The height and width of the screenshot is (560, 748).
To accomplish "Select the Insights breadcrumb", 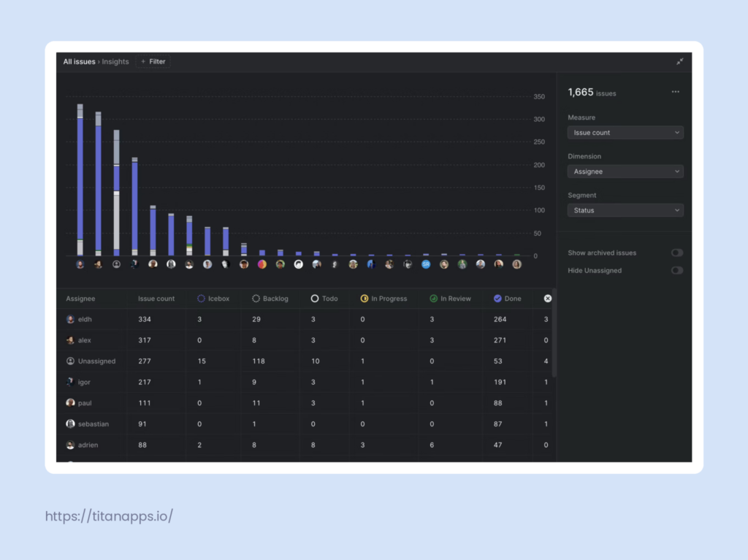I will [115, 61].
